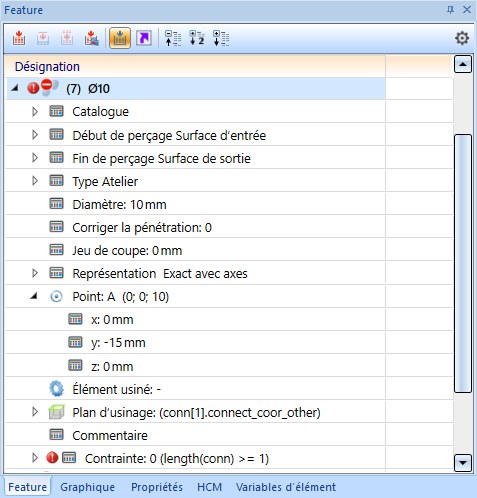Open the Propriétés tab
477x498 pixels.
(x=157, y=487)
